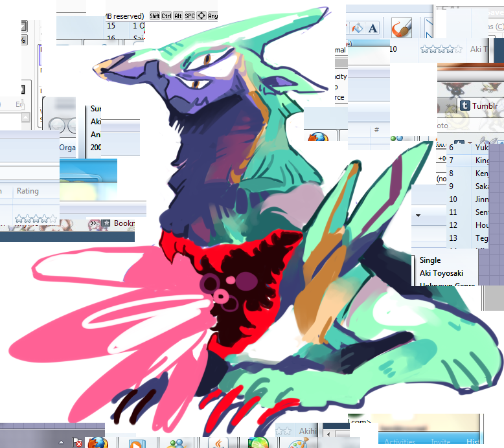Click the four-arrow move indicator
This screenshot has width=504, height=448.
tap(201, 16)
